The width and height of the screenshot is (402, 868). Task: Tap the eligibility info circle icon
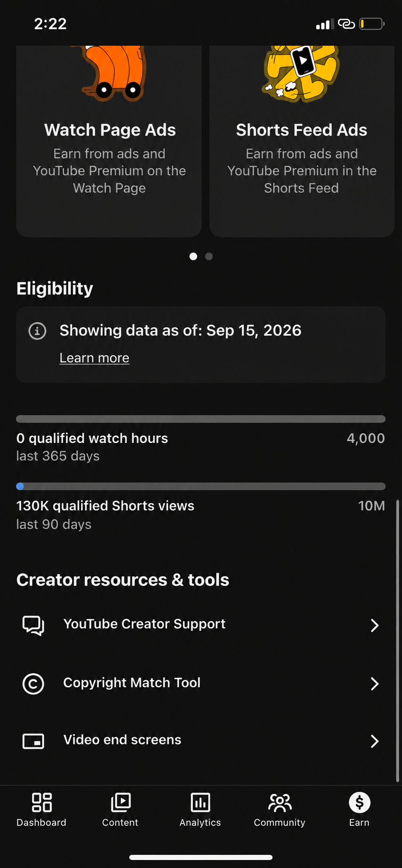pos(37,331)
